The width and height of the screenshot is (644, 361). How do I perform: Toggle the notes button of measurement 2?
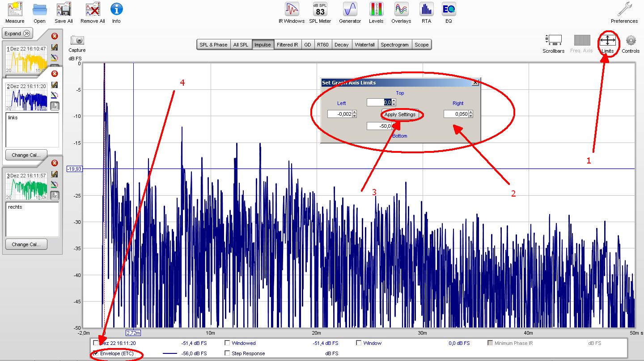55,105
